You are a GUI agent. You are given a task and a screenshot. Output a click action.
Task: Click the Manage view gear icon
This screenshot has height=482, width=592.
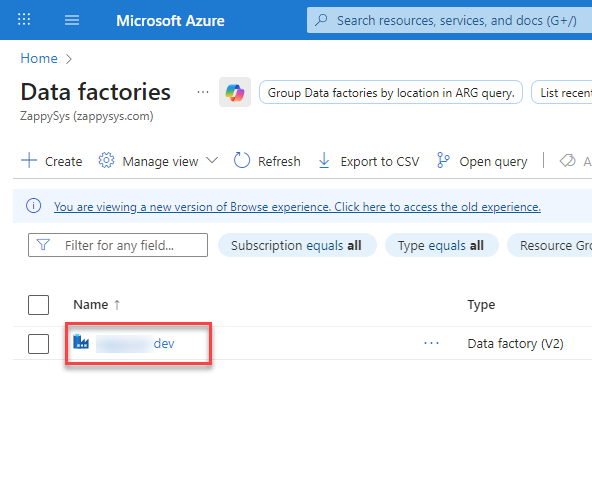(x=106, y=160)
